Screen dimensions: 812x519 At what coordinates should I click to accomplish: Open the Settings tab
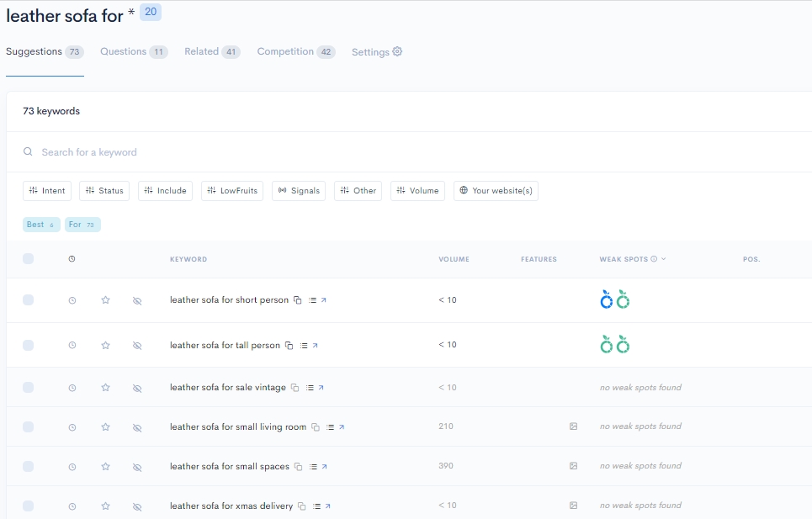(377, 52)
